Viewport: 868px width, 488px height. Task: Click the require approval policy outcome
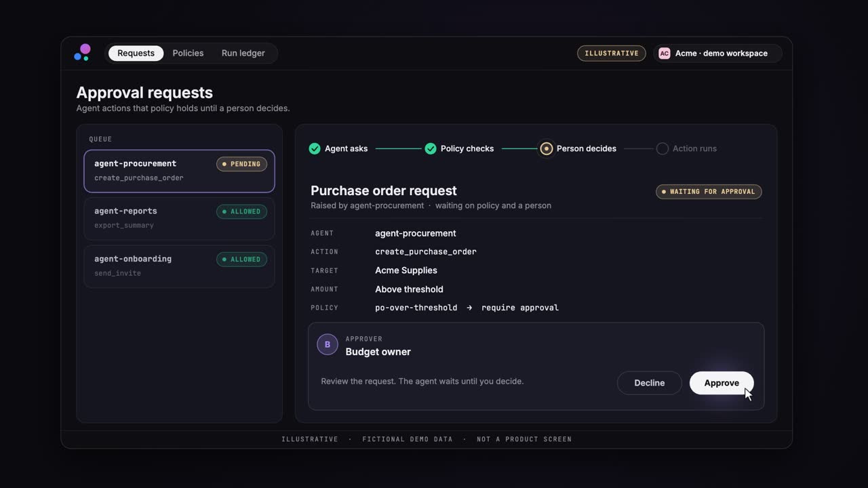(520, 308)
